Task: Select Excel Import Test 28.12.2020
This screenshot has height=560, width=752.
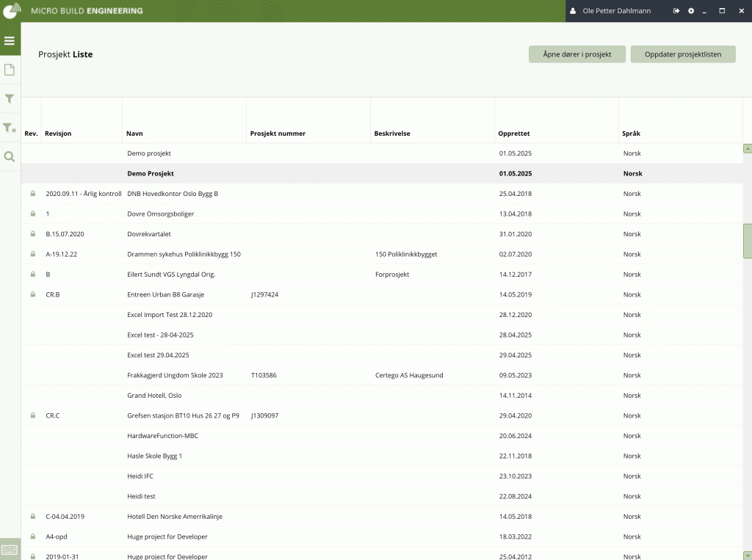Action: pos(382,315)
